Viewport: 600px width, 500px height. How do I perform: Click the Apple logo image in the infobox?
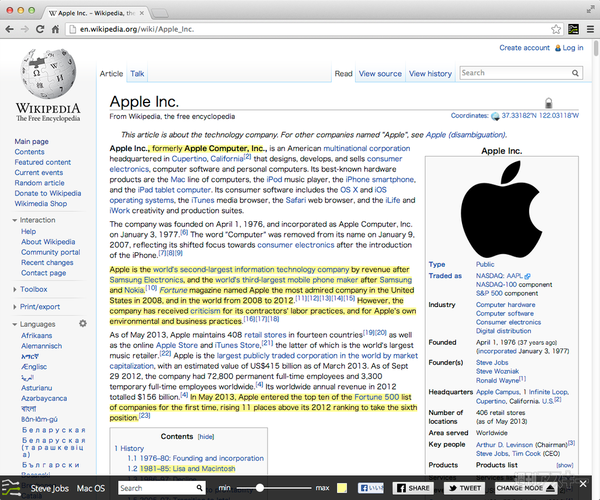[502, 208]
